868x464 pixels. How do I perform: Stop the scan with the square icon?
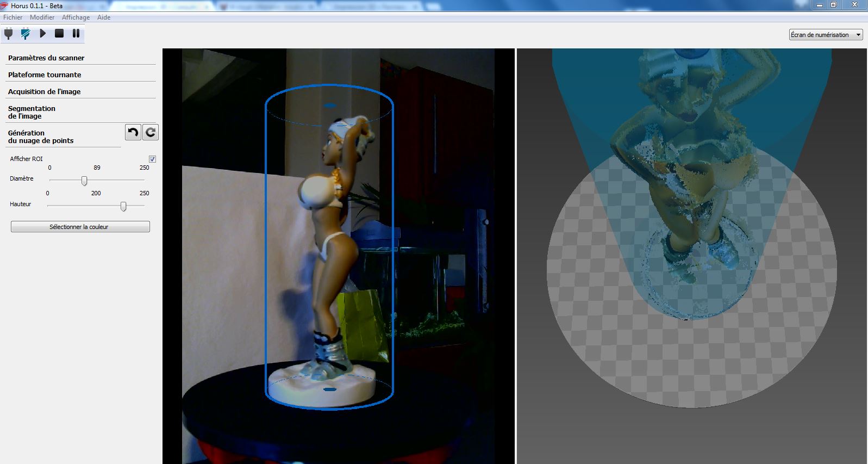[59, 34]
